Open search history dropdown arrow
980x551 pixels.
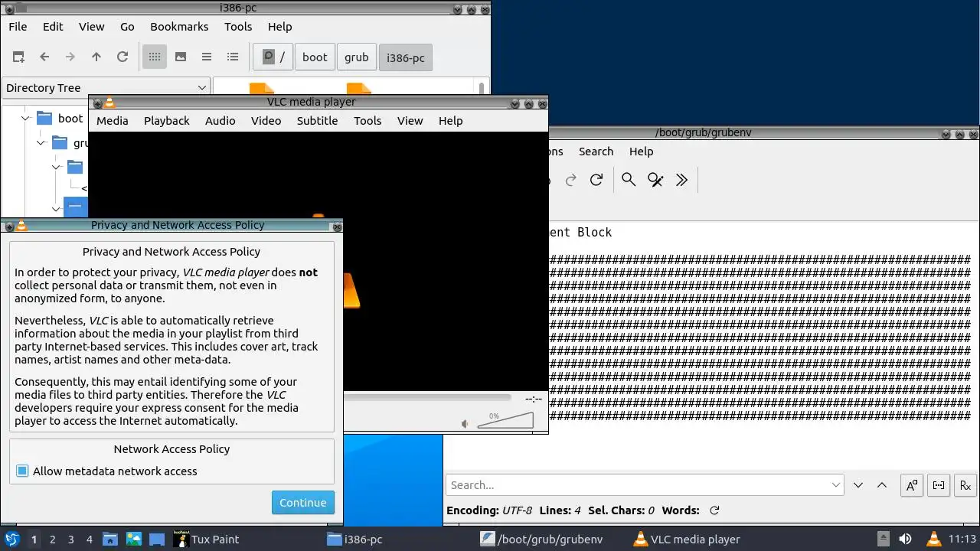[835, 485]
